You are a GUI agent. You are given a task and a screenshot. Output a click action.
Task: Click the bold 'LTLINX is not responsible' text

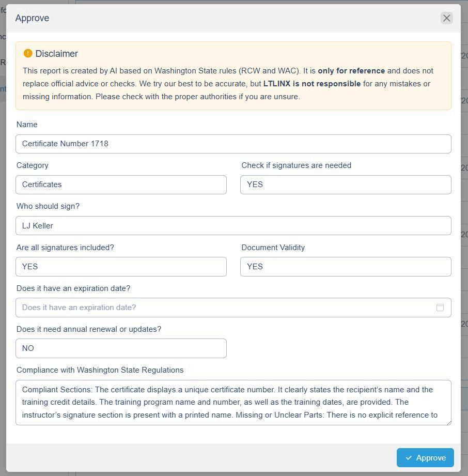312,84
